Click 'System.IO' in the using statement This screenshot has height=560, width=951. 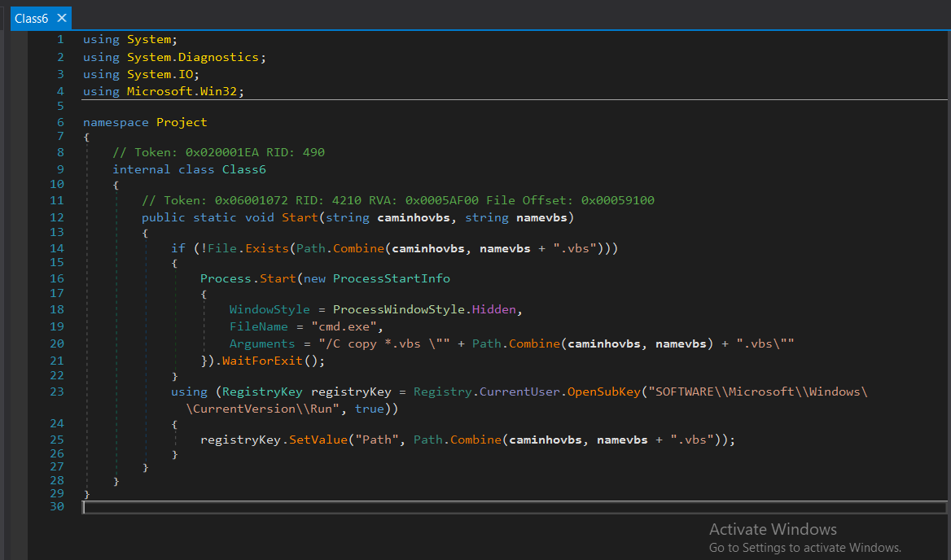[x=160, y=74]
